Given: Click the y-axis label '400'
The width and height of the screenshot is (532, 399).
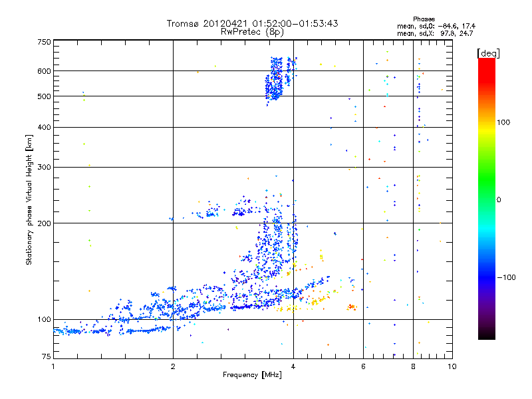Looking at the screenshot, I should pos(44,127).
